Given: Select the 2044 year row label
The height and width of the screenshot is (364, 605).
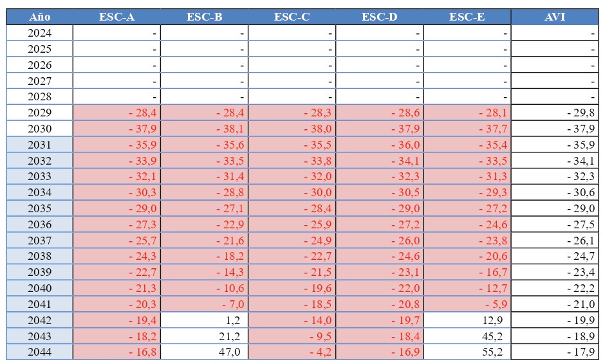Looking at the screenshot, I should 40,352.
